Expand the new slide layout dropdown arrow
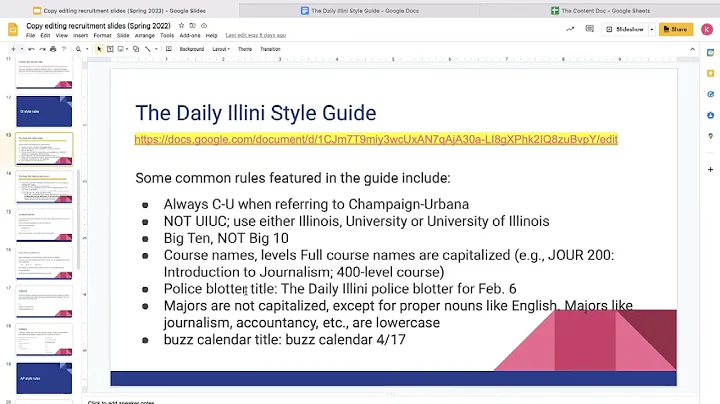 (x=22, y=49)
